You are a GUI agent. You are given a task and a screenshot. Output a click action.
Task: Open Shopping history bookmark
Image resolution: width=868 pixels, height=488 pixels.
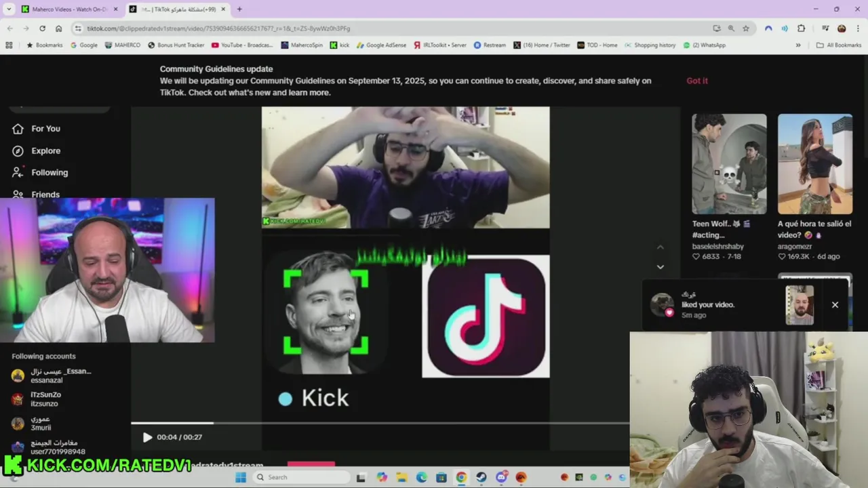coord(650,45)
